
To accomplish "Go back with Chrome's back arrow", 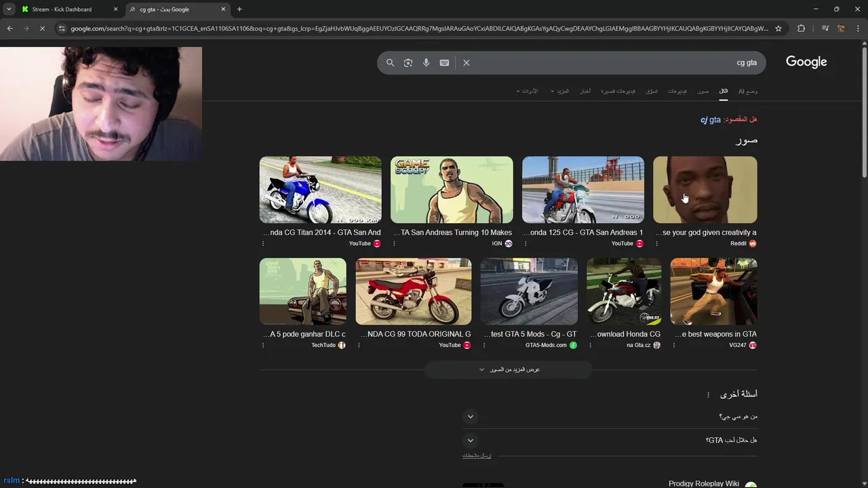I will pos(9,28).
